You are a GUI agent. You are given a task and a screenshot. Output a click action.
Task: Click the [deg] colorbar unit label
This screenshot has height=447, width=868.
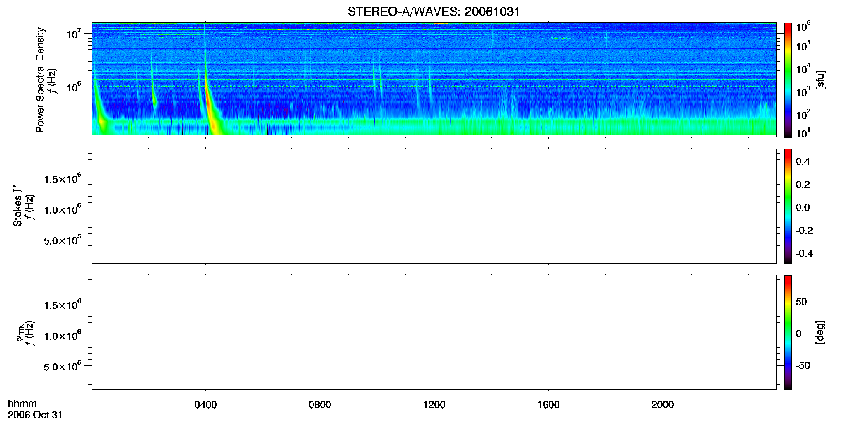pos(820,332)
